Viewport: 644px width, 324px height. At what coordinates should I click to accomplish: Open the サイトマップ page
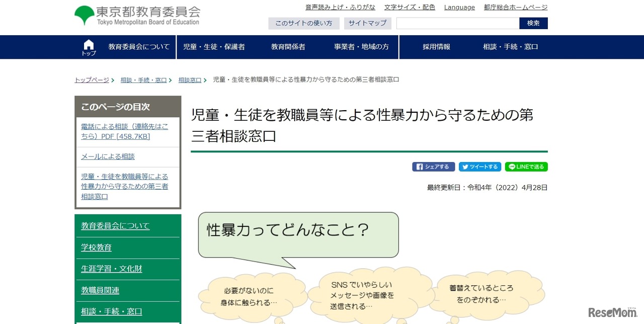click(x=367, y=23)
